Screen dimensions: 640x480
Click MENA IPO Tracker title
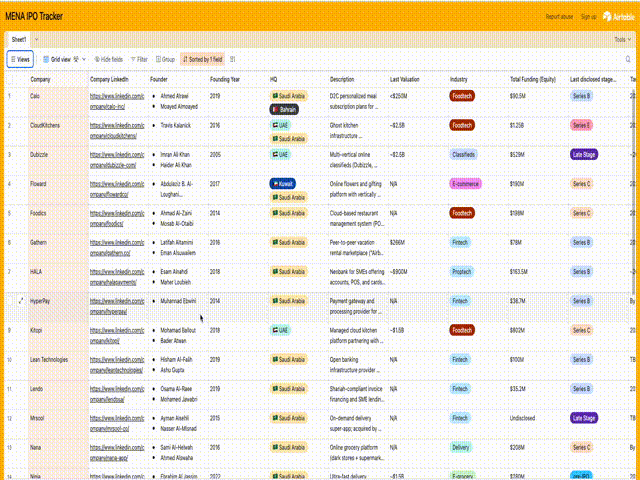(34, 17)
